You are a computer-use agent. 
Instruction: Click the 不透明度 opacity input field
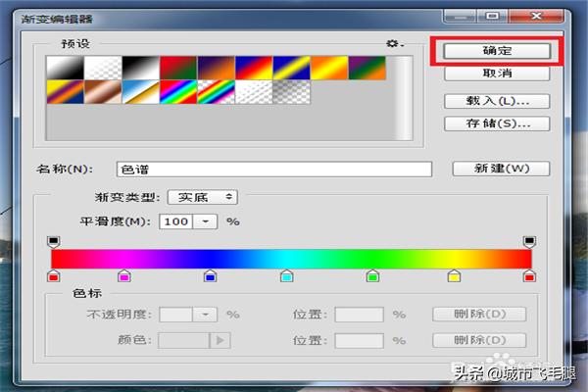(x=175, y=315)
